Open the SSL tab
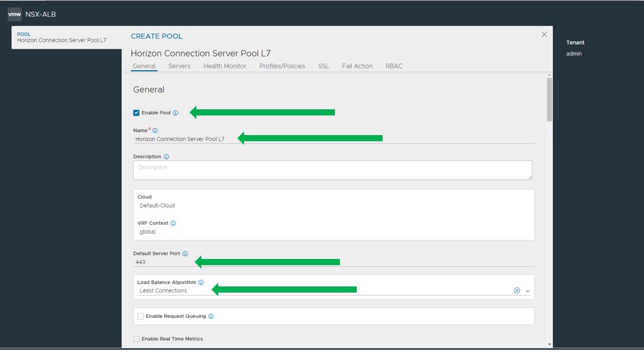The width and height of the screenshot is (644, 352). tap(324, 66)
